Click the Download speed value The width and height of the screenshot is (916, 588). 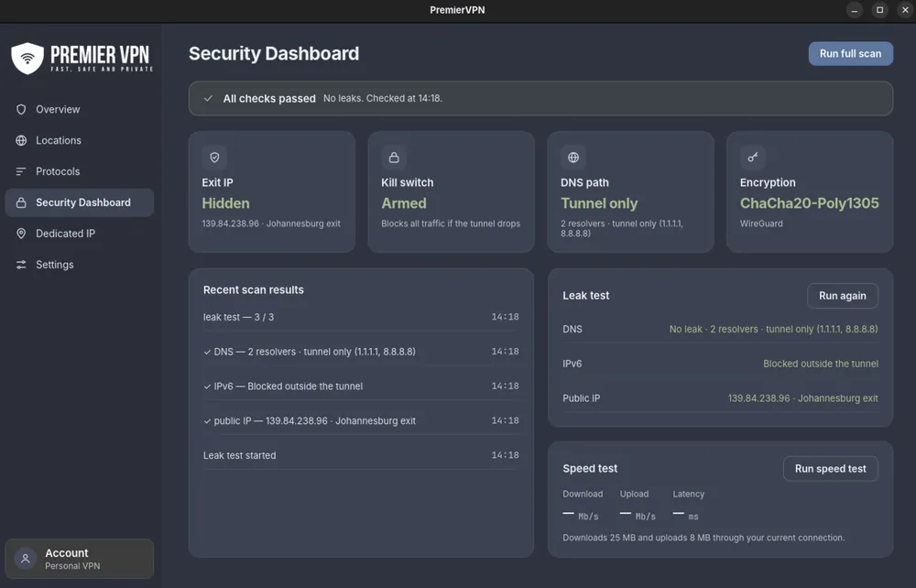pos(580,516)
